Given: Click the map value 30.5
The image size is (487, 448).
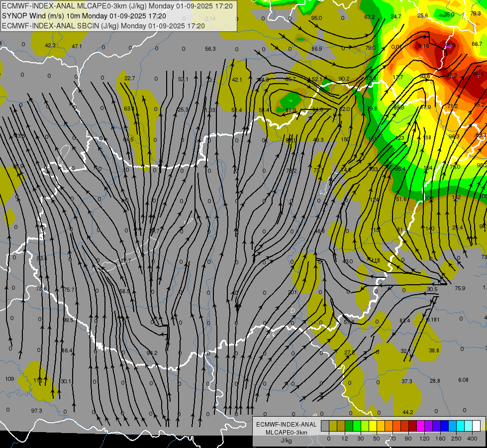Looking at the screenshot, I should tap(432, 289).
